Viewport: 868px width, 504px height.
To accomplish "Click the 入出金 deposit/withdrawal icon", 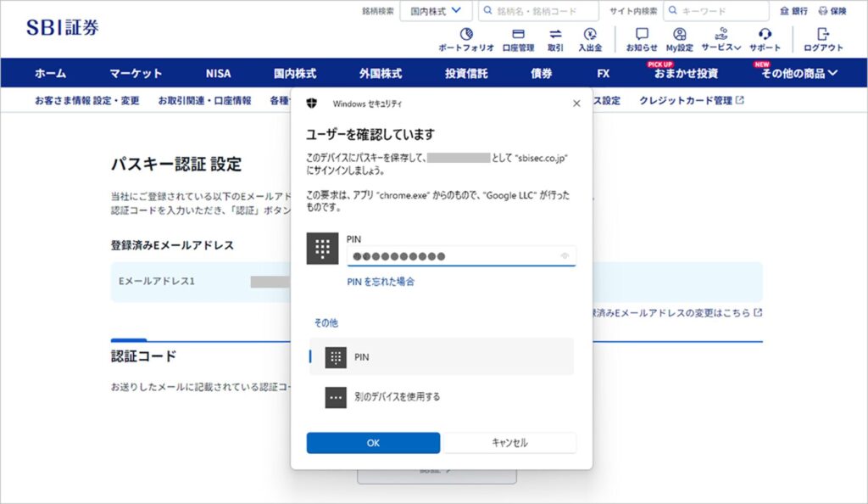I will pyautogui.click(x=590, y=39).
